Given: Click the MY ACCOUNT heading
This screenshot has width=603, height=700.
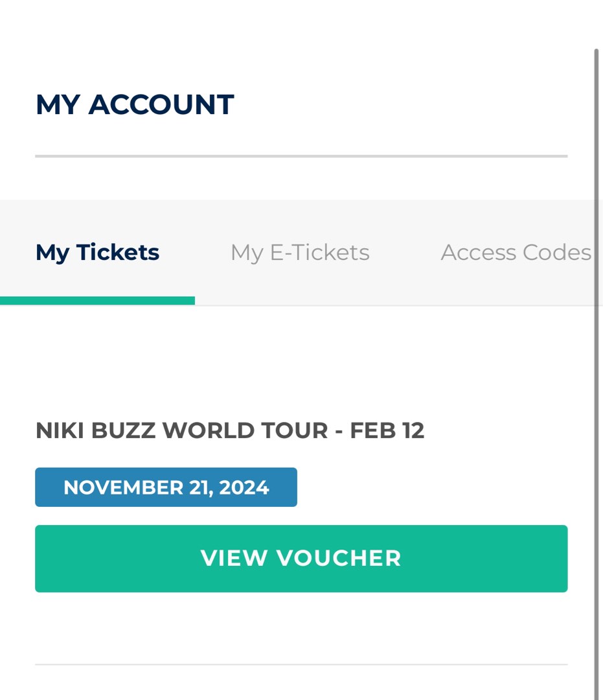Looking at the screenshot, I should click(x=135, y=104).
